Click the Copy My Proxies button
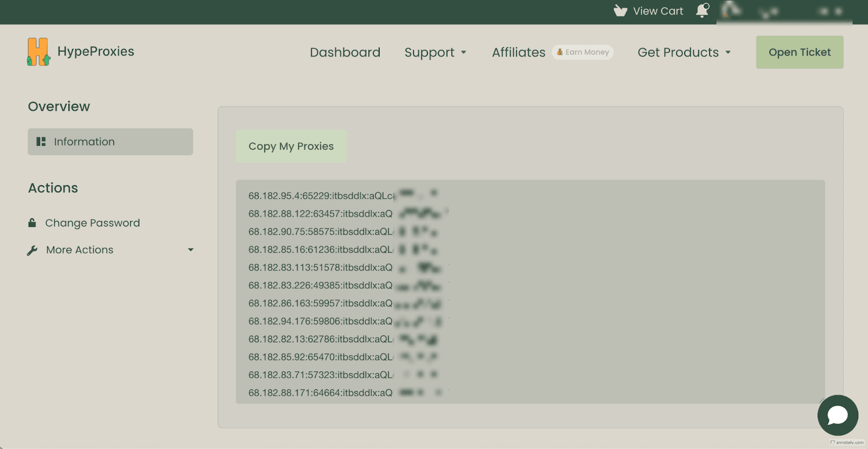The width and height of the screenshot is (868, 449). (x=291, y=146)
